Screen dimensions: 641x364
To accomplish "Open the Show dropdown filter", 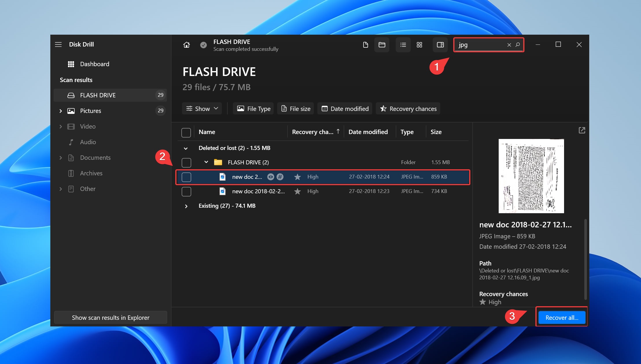I will pyautogui.click(x=202, y=109).
